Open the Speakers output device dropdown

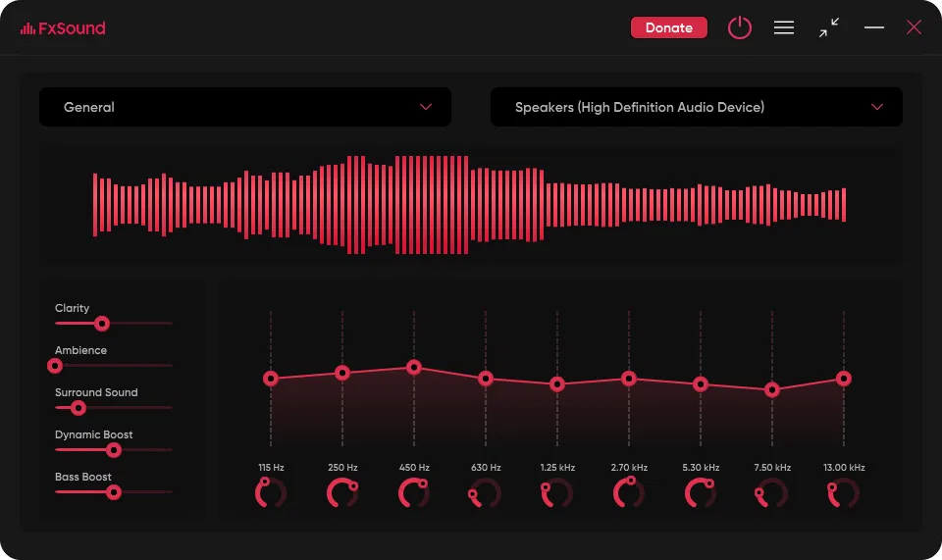[x=697, y=107]
